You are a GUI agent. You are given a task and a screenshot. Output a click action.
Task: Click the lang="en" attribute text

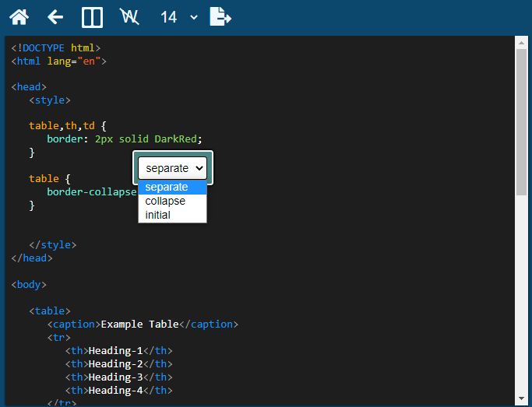tap(74, 61)
